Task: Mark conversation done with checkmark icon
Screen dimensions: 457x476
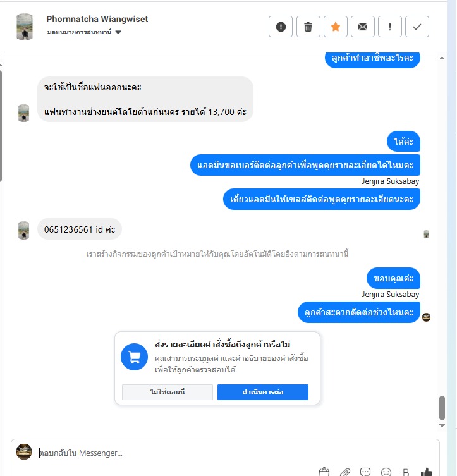Action: (x=417, y=27)
